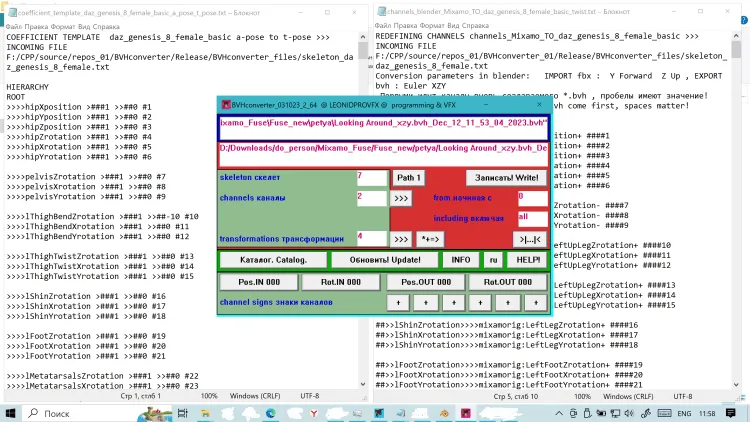Open the taskbar clock showing 11:58
This screenshot has height=422, width=750.
(707, 413)
